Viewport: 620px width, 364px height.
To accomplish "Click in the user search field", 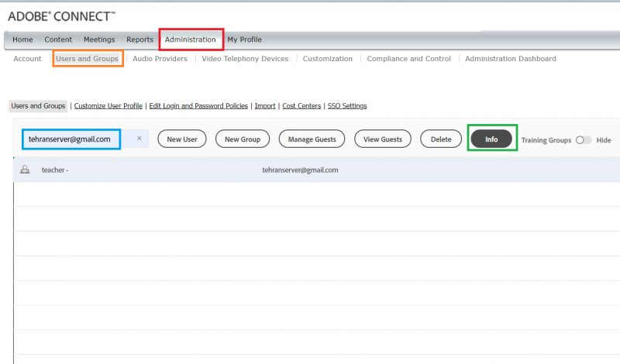I will click(71, 139).
